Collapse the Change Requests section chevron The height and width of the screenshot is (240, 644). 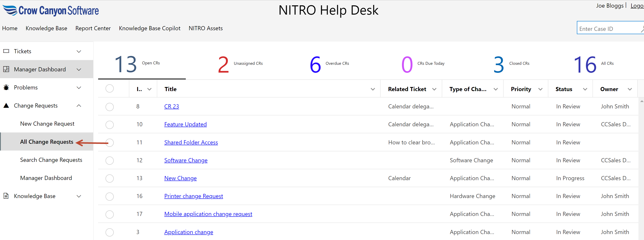click(79, 106)
